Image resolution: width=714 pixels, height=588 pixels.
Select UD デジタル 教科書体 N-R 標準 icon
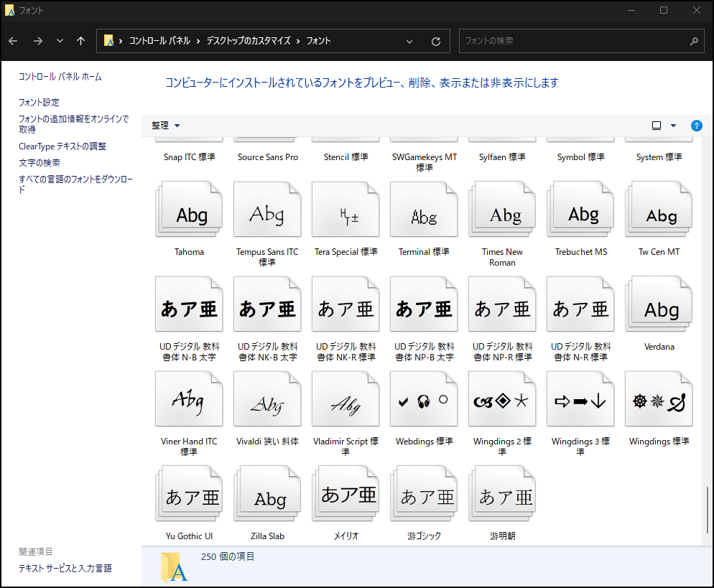[580, 304]
